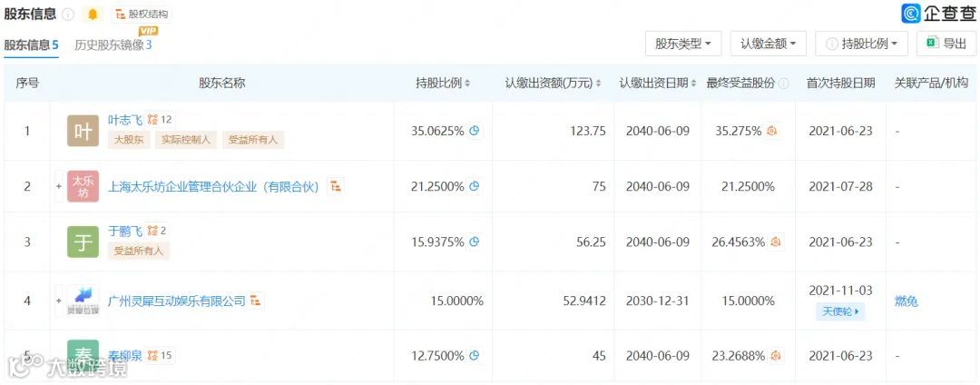This screenshot has width=980, height=385.
Task: Sort by 认缴出资额(万元) column header
Action: (x=554, y=84)
